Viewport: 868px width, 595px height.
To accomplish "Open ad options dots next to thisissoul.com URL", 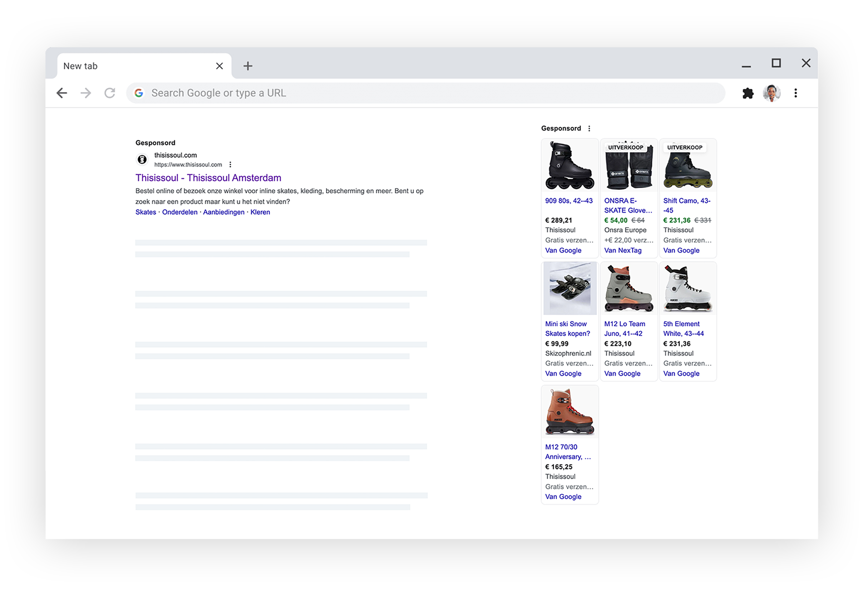I will [230, 165].
